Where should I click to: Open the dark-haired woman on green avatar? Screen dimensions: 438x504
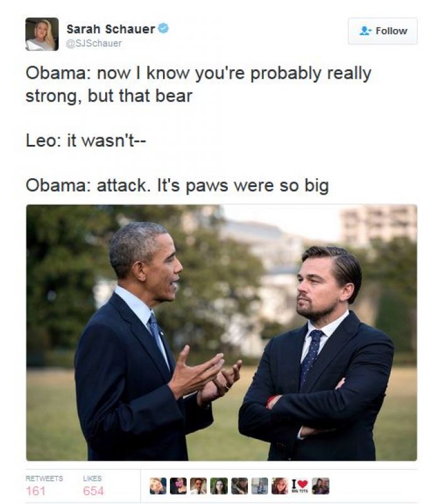point(219,486)
